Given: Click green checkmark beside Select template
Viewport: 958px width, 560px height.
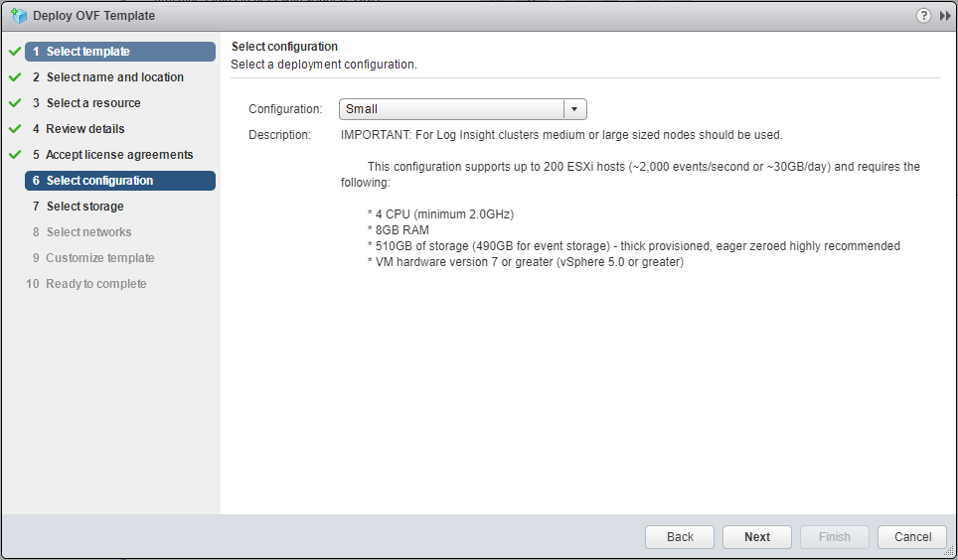Looking at the screenshot, I should [x=15, y=52].
